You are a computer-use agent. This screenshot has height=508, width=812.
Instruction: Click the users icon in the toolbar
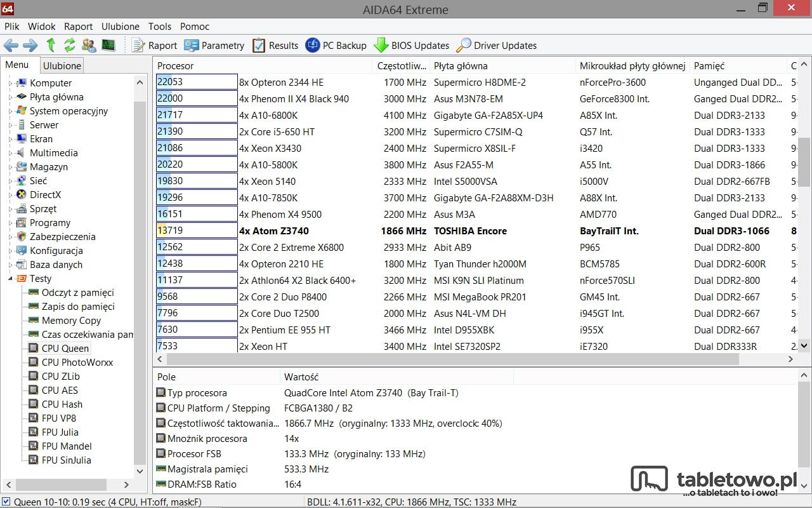pyautogui.click(x=89, y=45)
